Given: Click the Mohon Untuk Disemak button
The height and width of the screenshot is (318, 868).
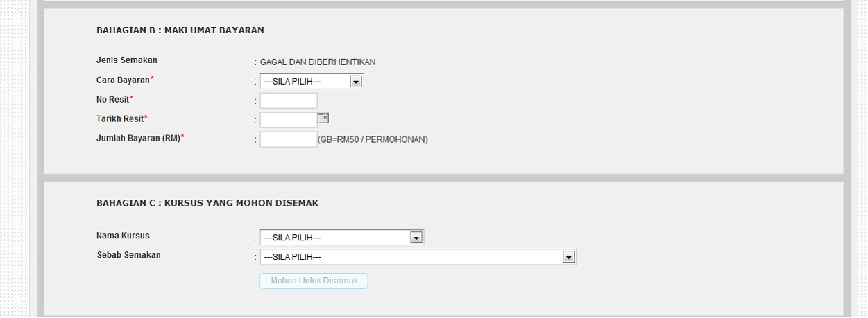Looking at the screenshot, I should [314, 281].
